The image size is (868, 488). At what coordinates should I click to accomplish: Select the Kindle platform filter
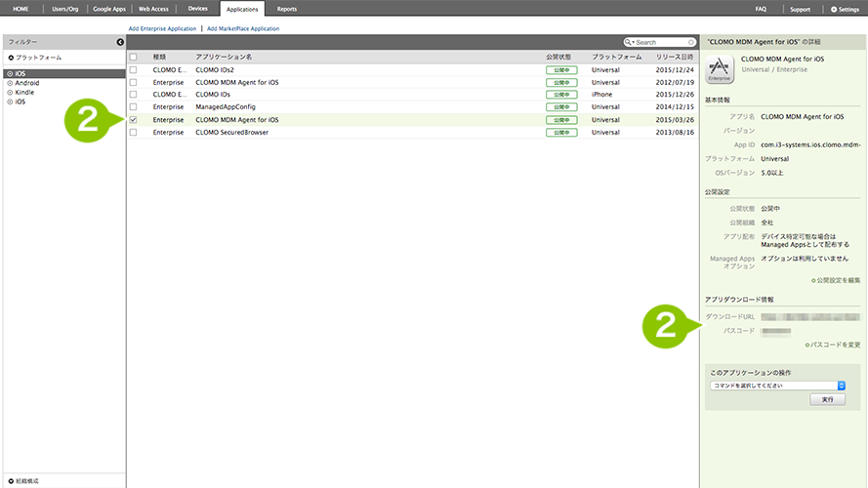click(x=24, y=93)
